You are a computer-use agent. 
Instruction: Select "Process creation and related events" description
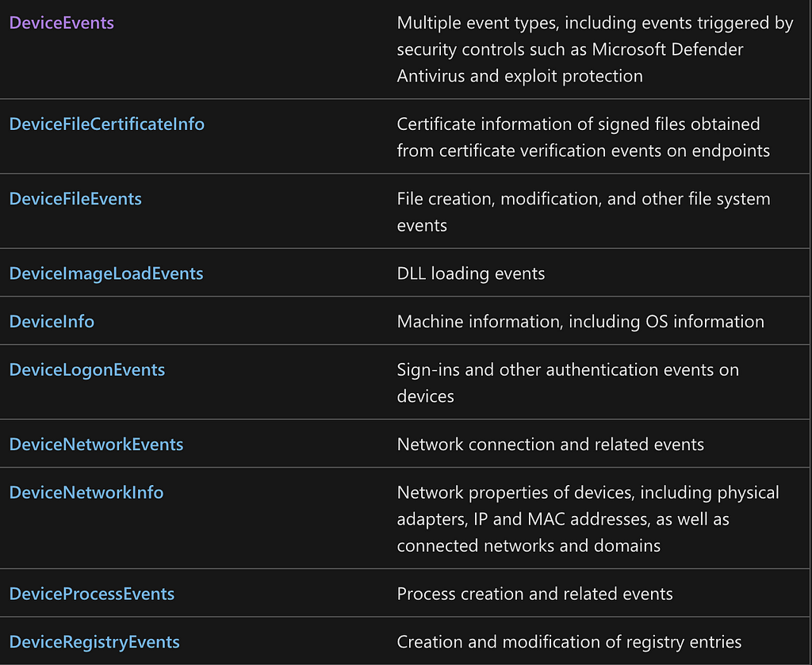click(x=535, y=594)
